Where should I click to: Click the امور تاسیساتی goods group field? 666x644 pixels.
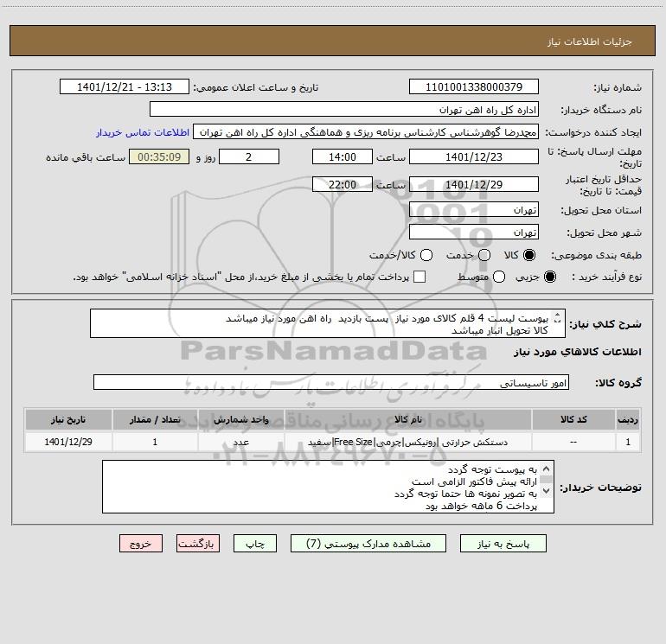[x=331, y=382]
